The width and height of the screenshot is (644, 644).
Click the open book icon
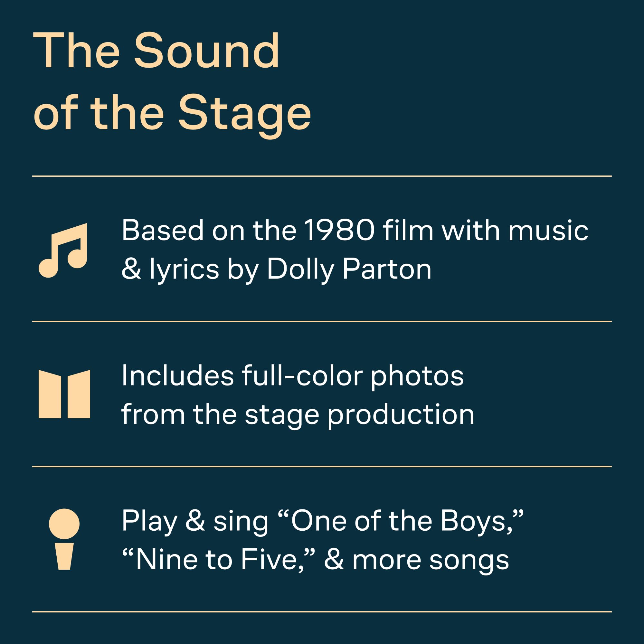click(64, 394)
